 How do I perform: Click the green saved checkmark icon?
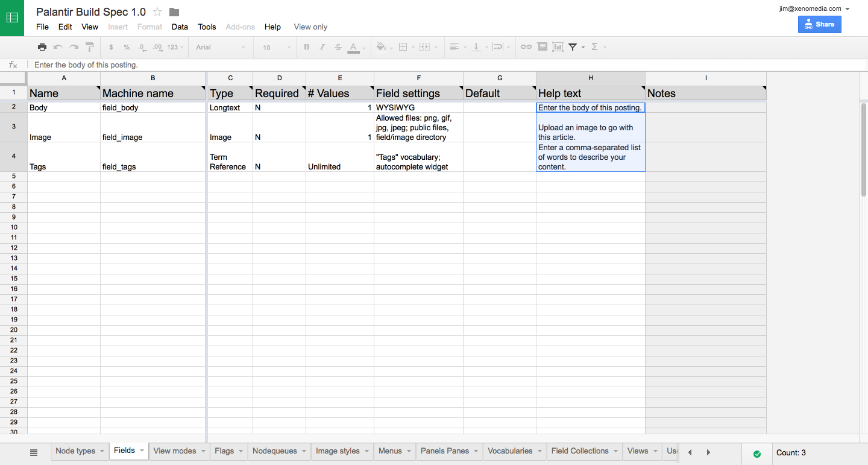[x=757, y=454]
